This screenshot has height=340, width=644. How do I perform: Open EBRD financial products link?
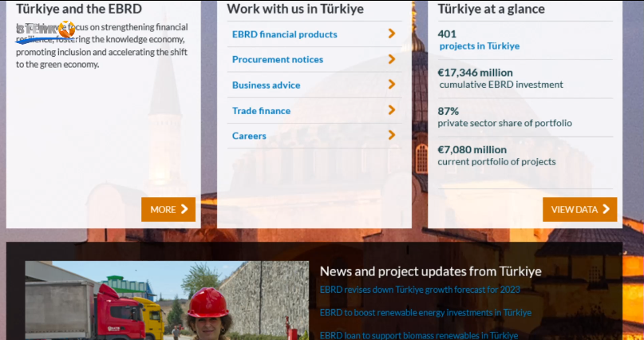coord(285,34)
